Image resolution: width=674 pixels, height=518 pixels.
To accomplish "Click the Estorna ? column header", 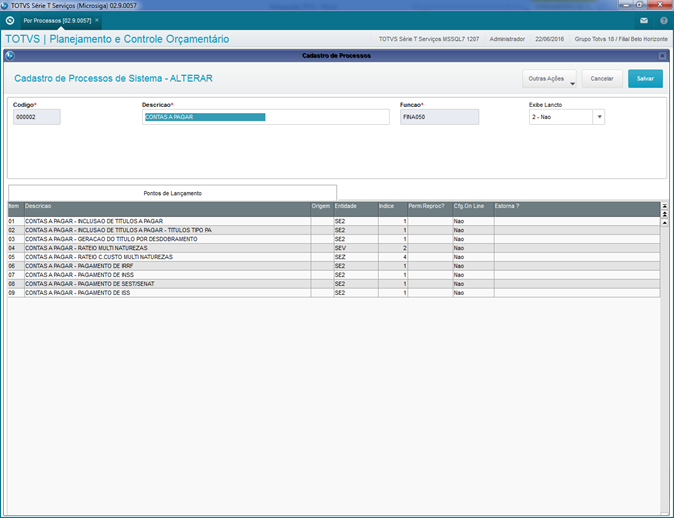I will pos(577,208).
